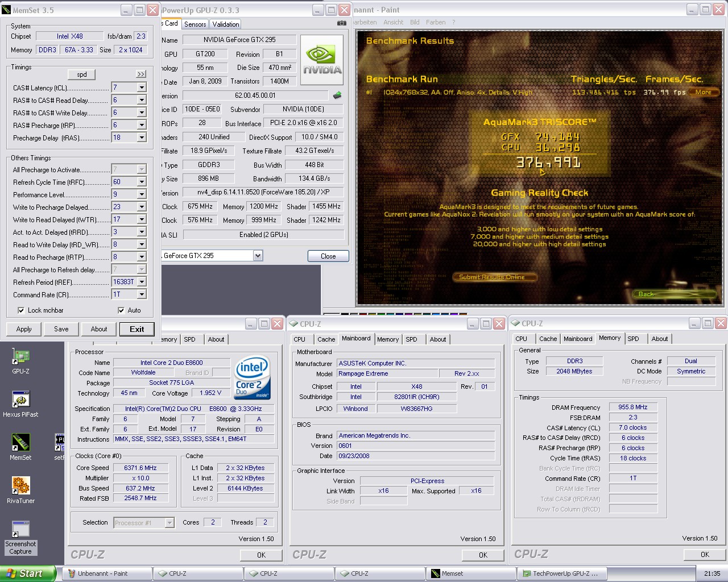Click the GPU-Z Name field value

[239, 40]
